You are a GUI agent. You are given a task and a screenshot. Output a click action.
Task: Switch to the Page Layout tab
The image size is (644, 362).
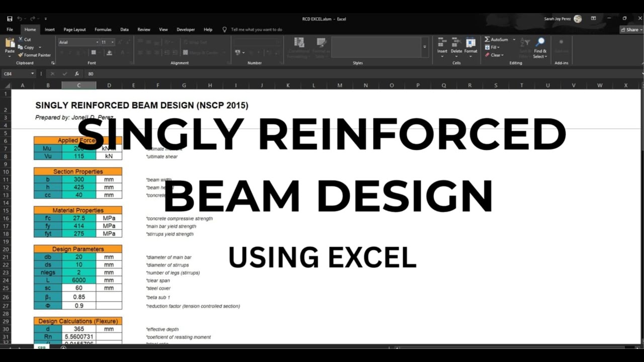74,30
